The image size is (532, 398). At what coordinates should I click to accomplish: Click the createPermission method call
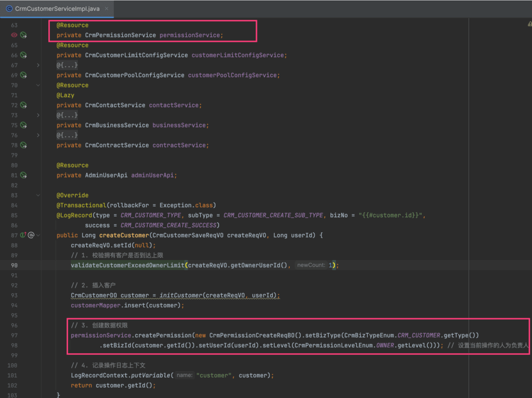(163, 336)
